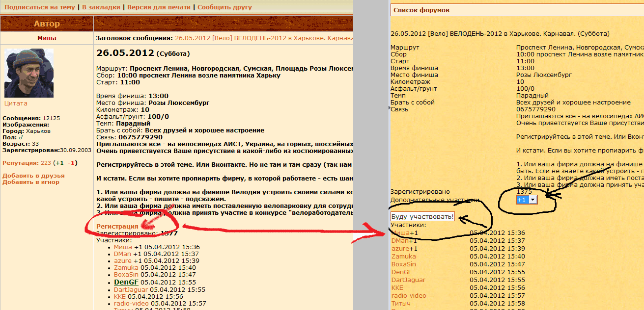
Task: Click the male gender icon in the profile
Action: (x=21, y=138)
